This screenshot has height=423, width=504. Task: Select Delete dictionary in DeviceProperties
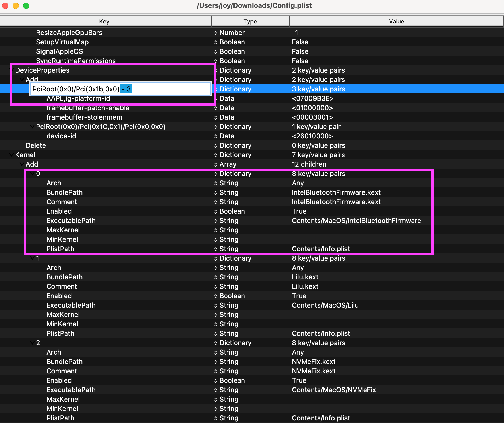coord(36,146)
